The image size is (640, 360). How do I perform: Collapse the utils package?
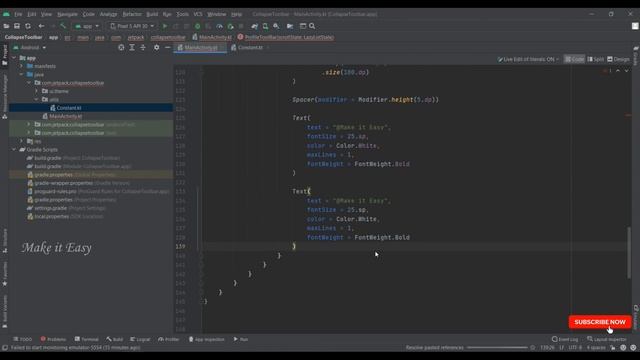(37, 99)
